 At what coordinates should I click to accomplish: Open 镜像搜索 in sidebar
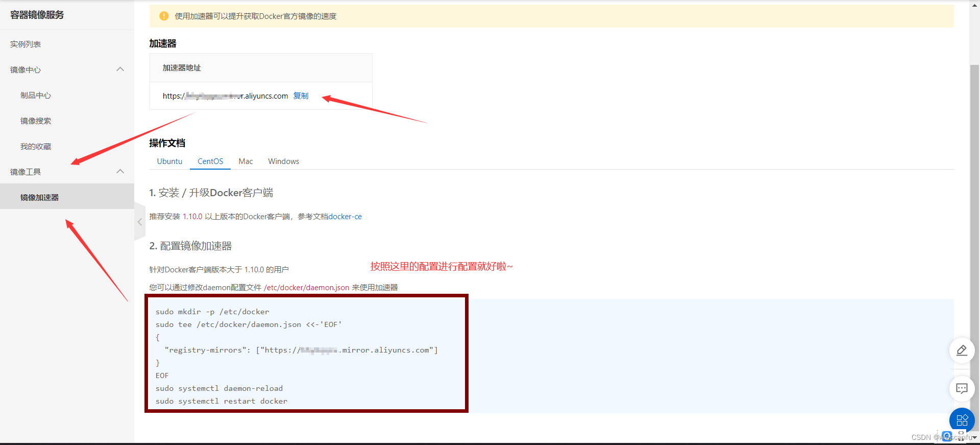(x=36, y=121)
